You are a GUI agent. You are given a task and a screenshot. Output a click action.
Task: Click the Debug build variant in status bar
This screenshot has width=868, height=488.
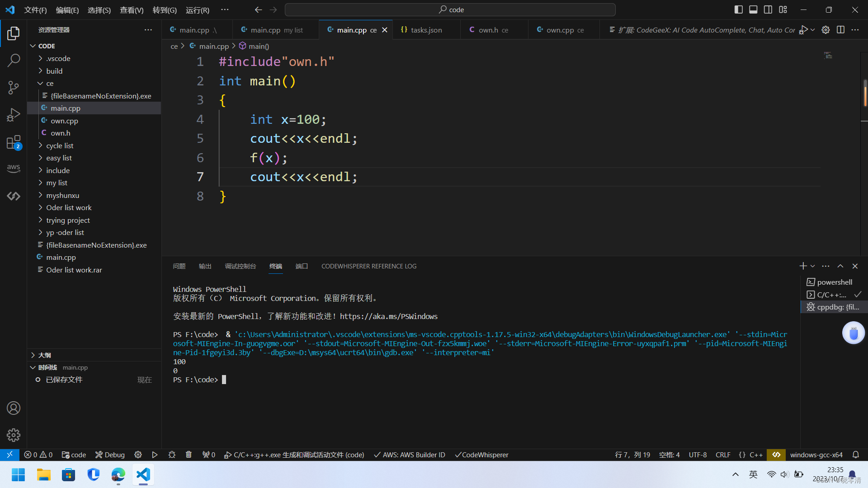[x=110, y=455]
